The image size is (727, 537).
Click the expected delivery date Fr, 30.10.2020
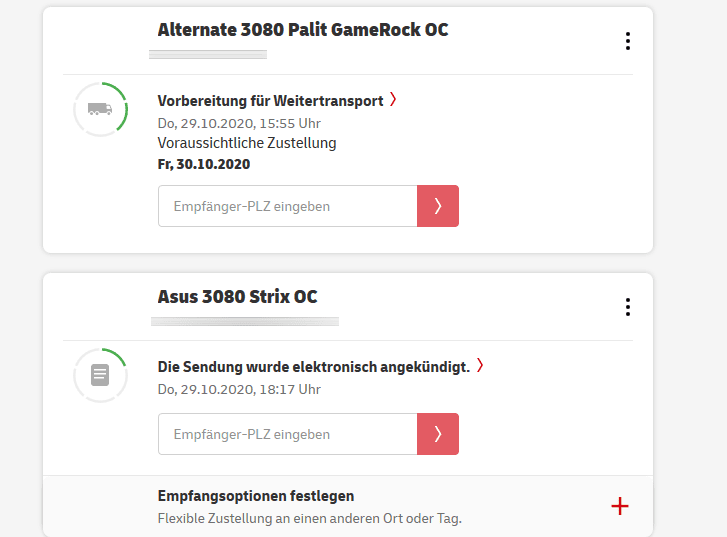(204, 164)
